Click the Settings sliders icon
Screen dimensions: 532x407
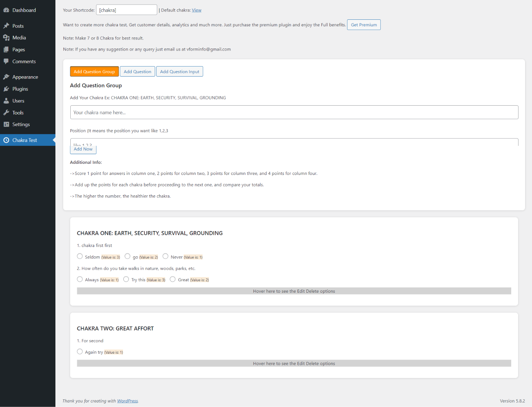[6, 124]
